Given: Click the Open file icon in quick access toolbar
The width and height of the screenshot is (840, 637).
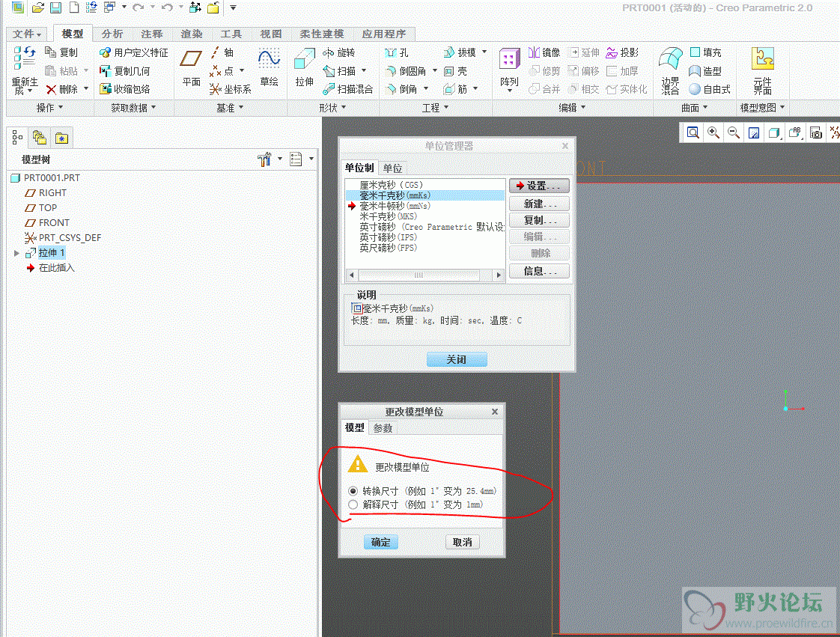Looking at the screenshot, I should coord(37,7).
